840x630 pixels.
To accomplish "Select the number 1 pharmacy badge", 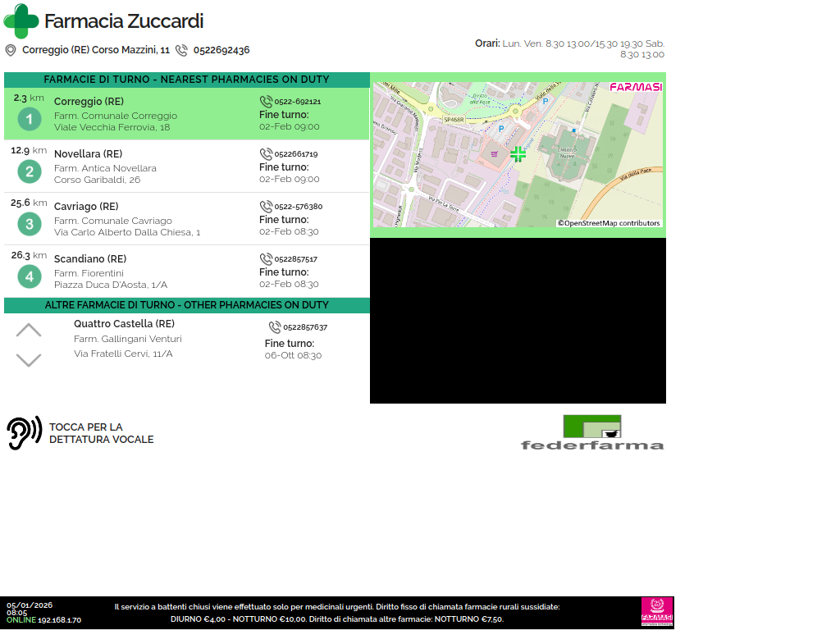I will click(30, 120).
